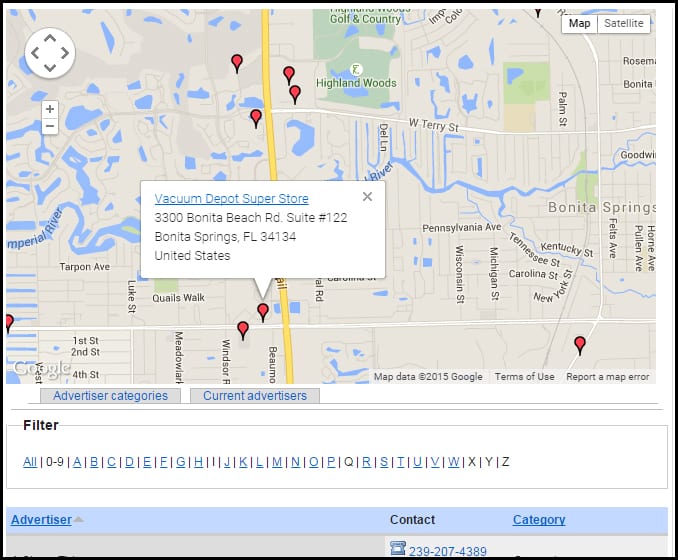Filter advertisers by letter M

click(277, 462)
